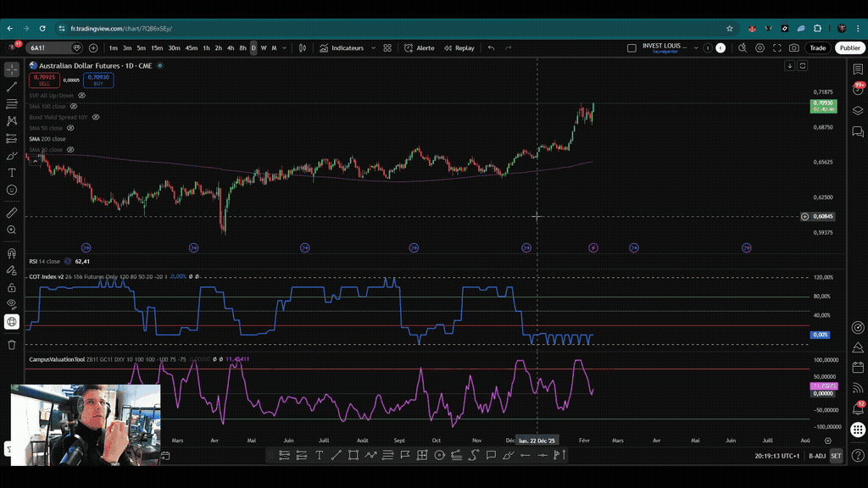Show the hidden SVP All Up/Down indicator
Image resolution: width=868 pixels, height=488 pixels.
point(82,96)
